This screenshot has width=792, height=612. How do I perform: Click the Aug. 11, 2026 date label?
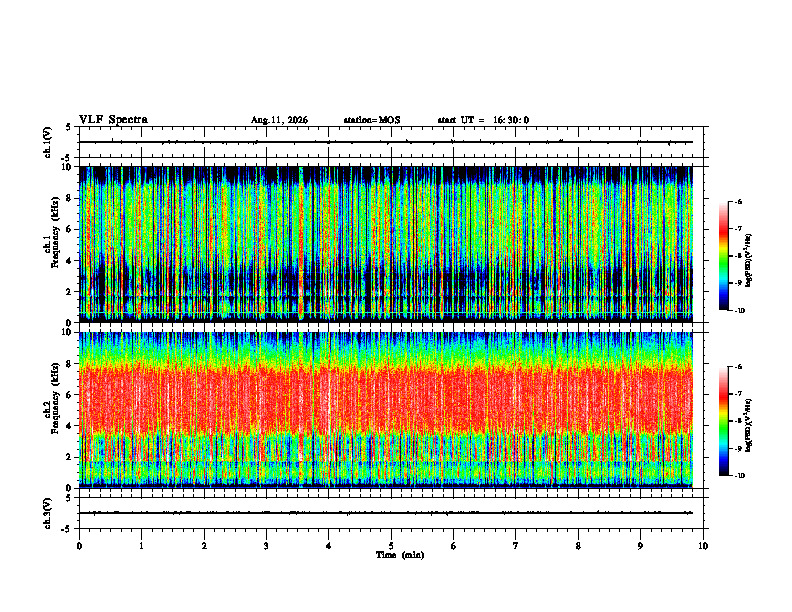coord(279,120)
